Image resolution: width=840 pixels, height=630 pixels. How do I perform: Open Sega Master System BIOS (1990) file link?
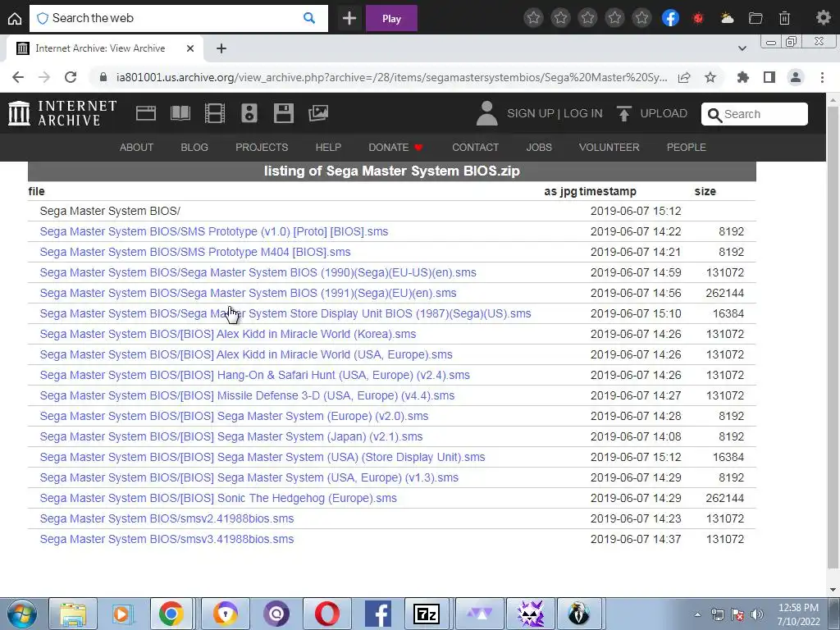[258, 272]
